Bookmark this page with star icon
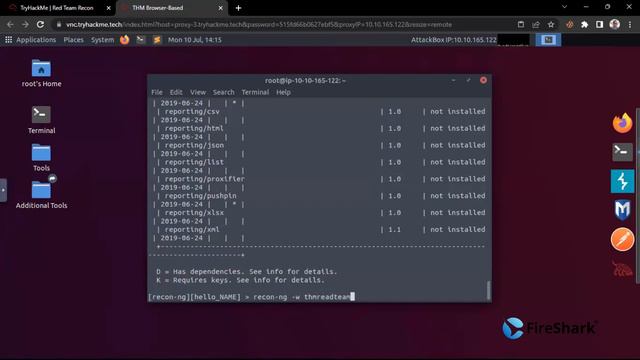640x360 pixels. [x=551, y=24]
